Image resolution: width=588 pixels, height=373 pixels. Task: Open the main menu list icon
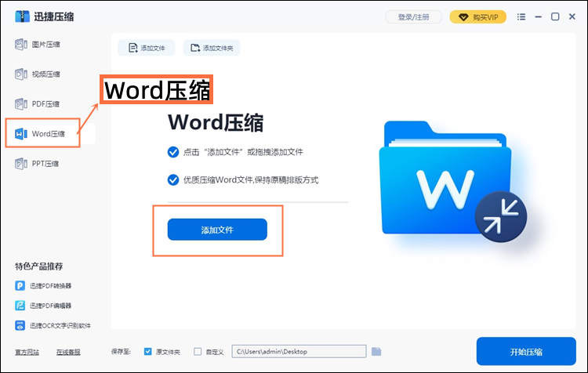(521, 17)
